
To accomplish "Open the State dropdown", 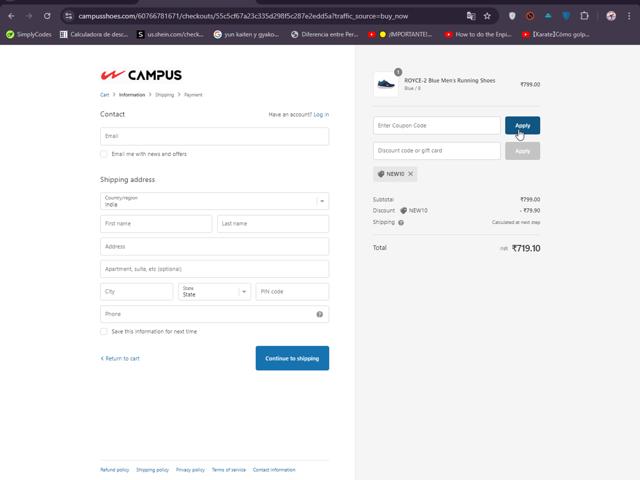I will pyautogui.click(x=214, y=291).
